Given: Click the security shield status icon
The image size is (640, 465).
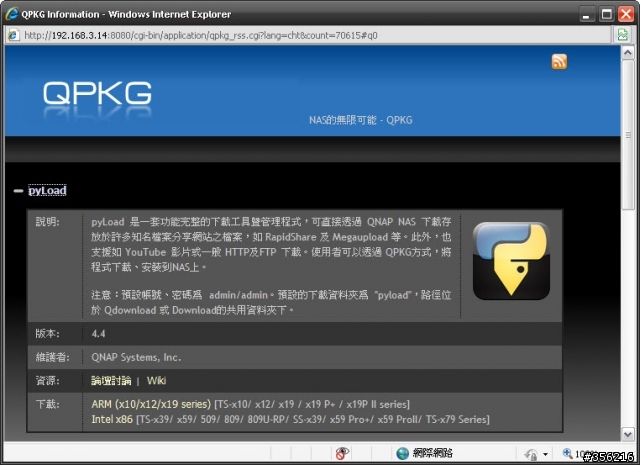Looking at the screenshot, I should 531,454.
